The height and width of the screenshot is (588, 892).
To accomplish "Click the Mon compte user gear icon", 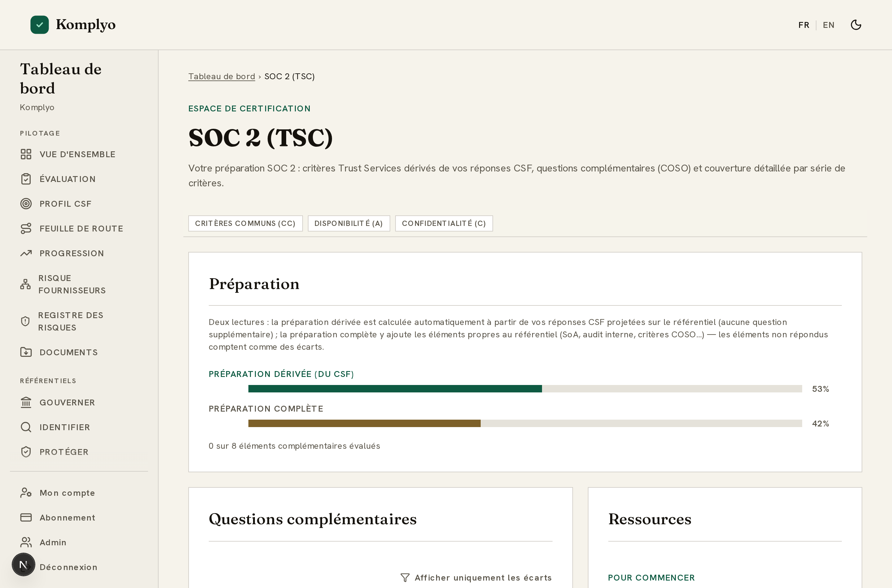I will (26, 493).
